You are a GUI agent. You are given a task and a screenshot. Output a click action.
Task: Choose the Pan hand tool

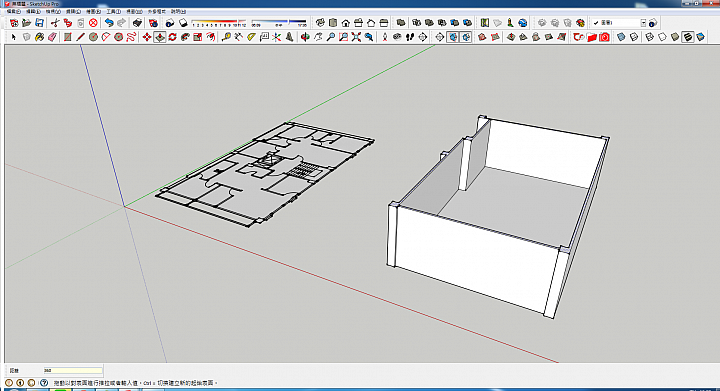point(318,37)
